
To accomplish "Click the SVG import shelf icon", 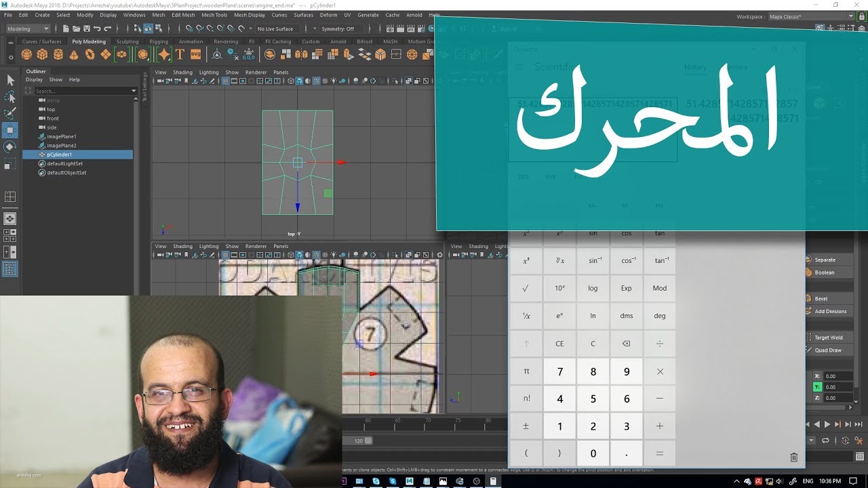I will pos(195,55).
